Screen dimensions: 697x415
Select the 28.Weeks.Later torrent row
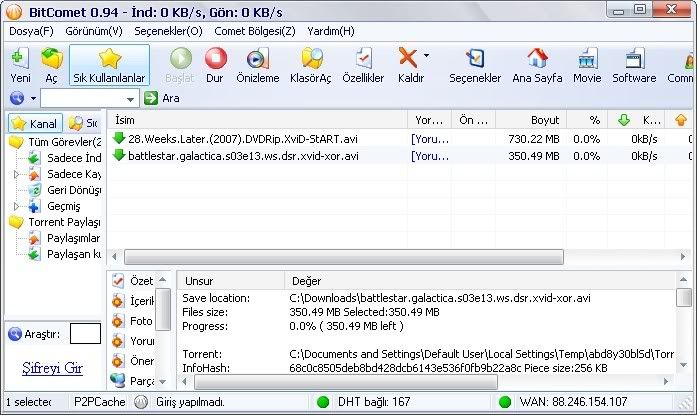400,139
